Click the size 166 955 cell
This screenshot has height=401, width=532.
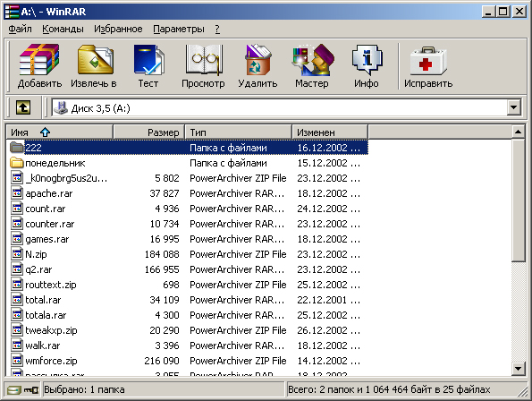(162, 269)
